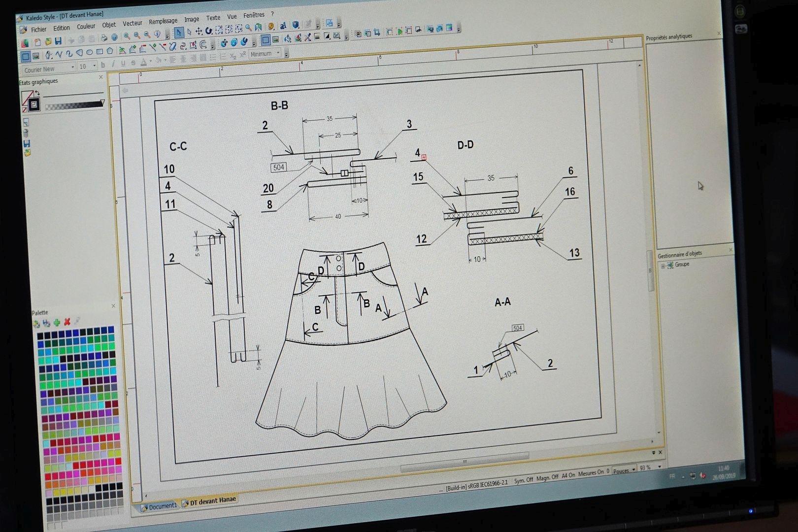Click the Save floppy disk icon in toolbar

(x=58, y=41)
